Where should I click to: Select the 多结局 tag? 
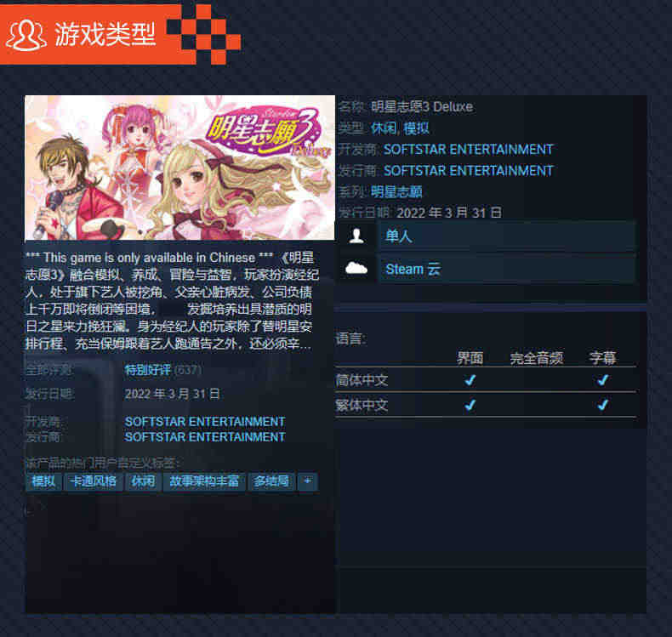[x=271, y=481]
